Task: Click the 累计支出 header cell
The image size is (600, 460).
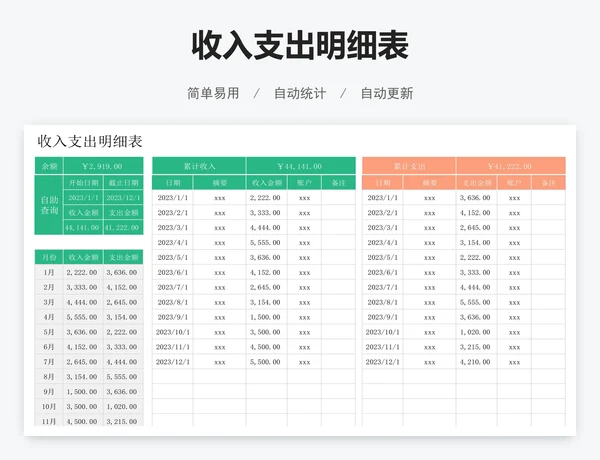Action: pyautogui.click(x=409, y=166)
